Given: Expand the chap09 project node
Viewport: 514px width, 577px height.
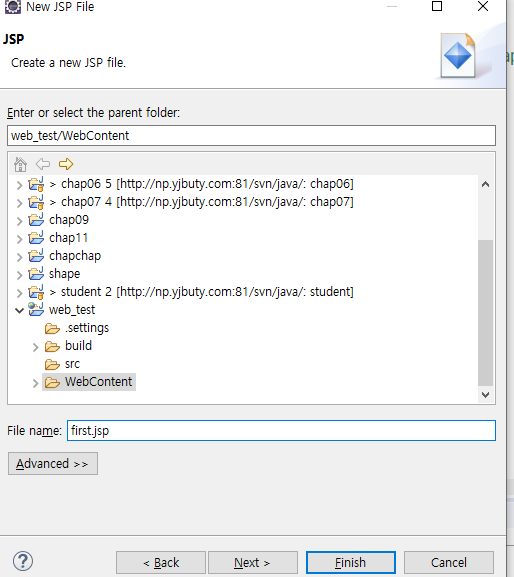Looking at the screenshot, I should click(20, 221).
